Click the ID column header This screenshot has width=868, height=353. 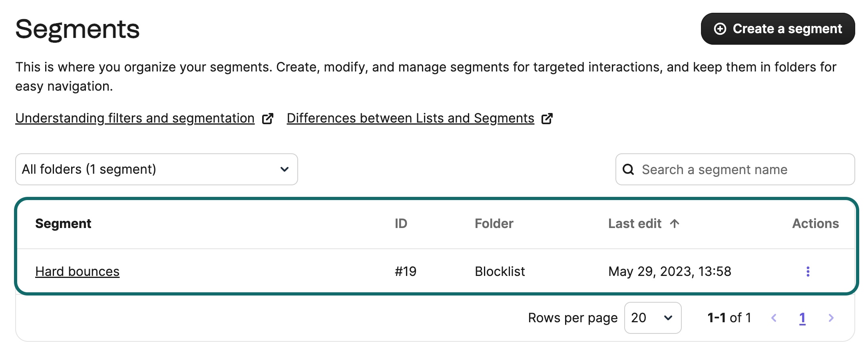tap(400, 224)
